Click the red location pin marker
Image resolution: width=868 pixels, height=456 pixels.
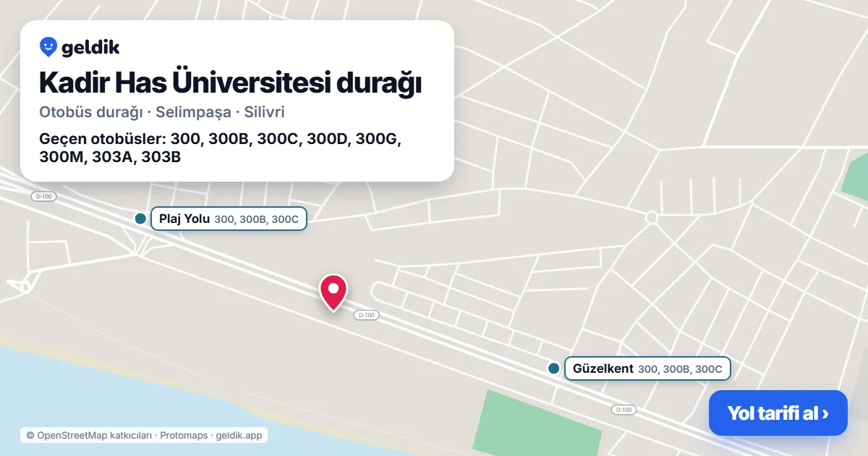pos(333,292)
